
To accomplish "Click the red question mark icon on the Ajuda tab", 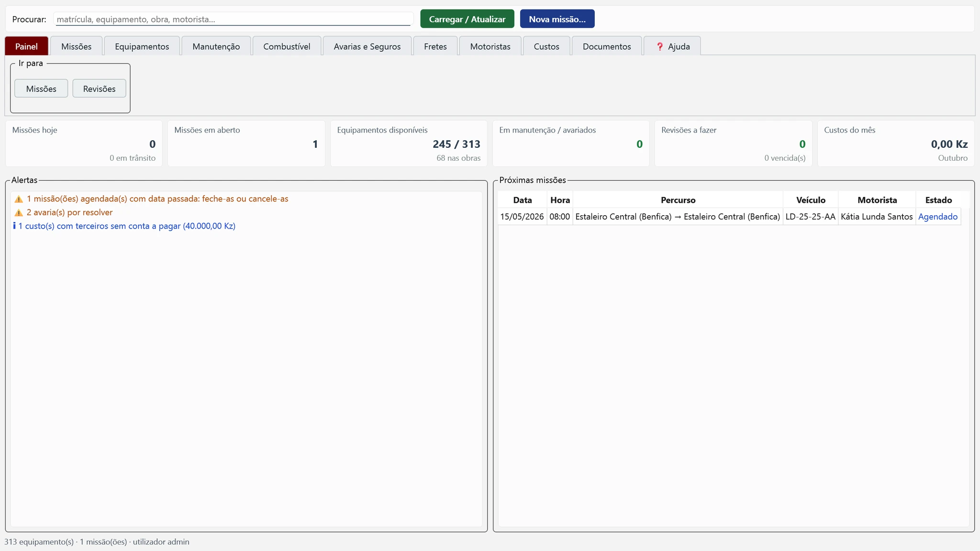I will (x=660, y=46).
